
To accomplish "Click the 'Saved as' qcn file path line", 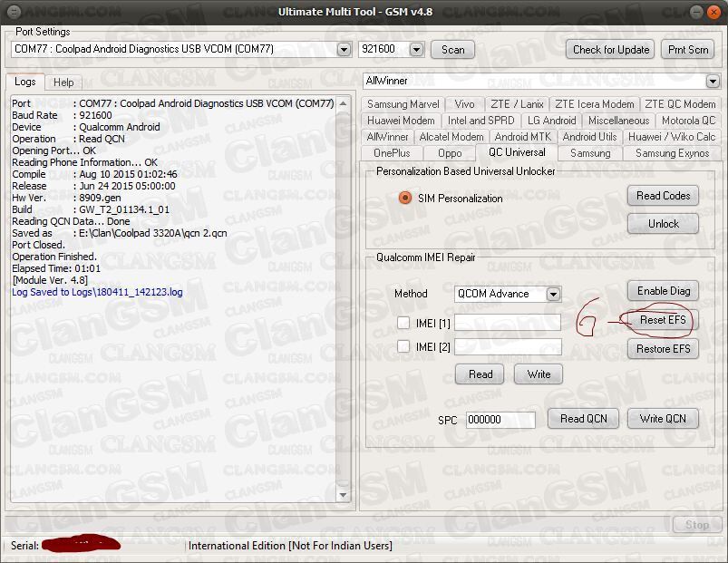I will click(x=120, y=233).
